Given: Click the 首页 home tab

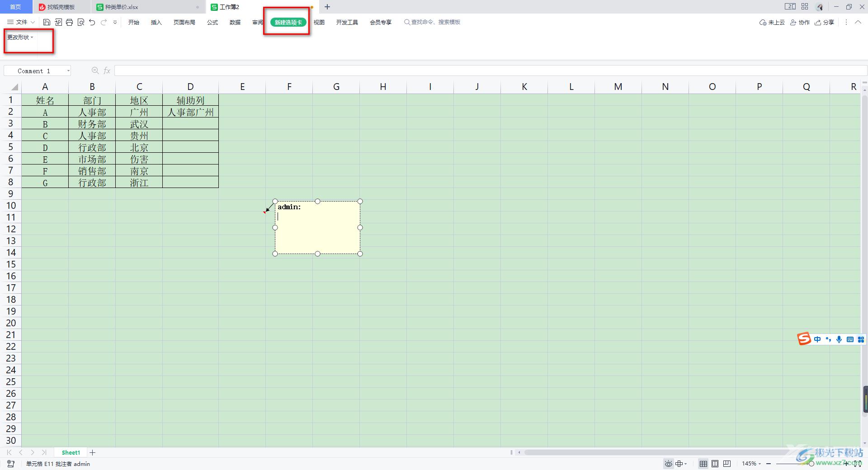Looking at the screenshot, I should pyautogui.click(x=15, y=7).
